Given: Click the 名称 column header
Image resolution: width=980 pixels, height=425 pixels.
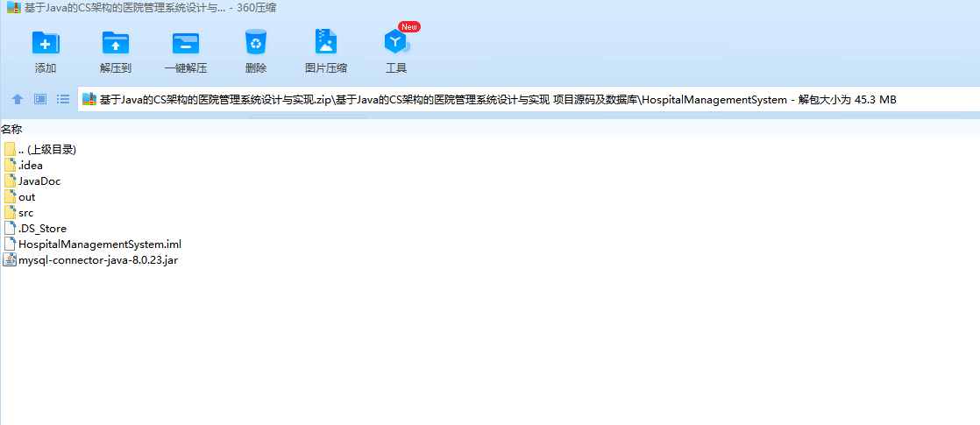Looking at the screenshot, I should [x=11, y=130].
